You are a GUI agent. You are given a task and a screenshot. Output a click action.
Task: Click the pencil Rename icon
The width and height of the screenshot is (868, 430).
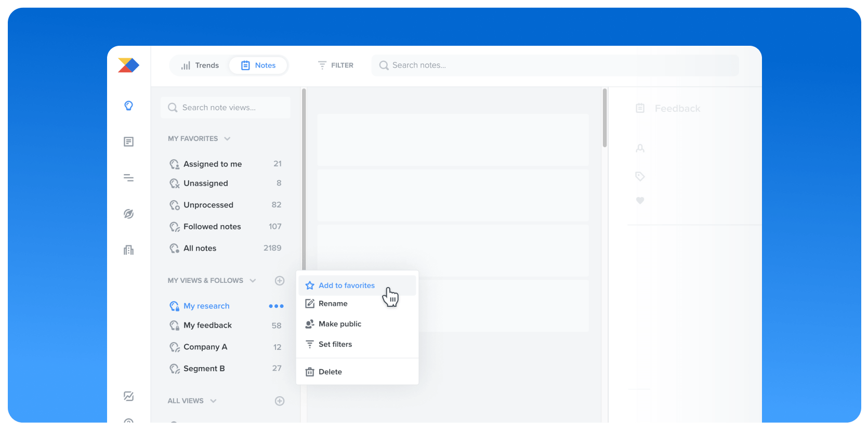click(x=310, y=304)
